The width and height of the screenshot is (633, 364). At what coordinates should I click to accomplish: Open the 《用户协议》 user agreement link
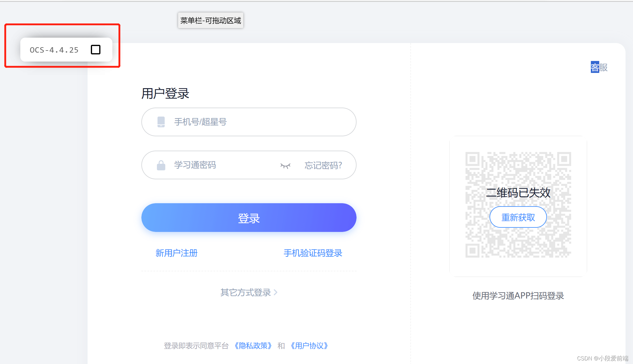tap(309, 346)
